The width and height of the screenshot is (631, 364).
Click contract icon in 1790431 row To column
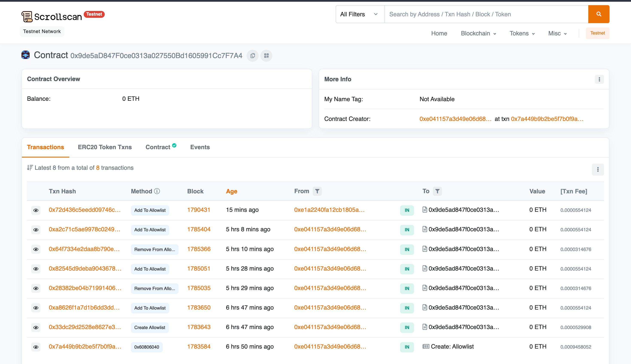[x=425, y=209]
